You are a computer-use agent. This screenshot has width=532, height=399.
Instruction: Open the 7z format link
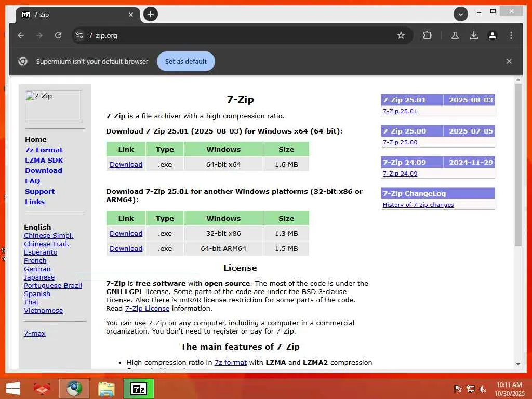(x=230, y=362)
